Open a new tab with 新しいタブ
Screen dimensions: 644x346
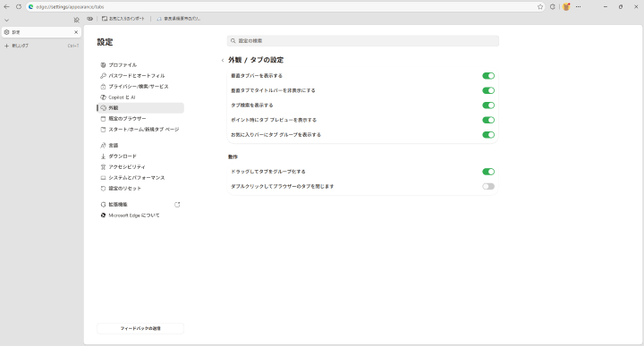pyautogui.click(x=41, y=46)
